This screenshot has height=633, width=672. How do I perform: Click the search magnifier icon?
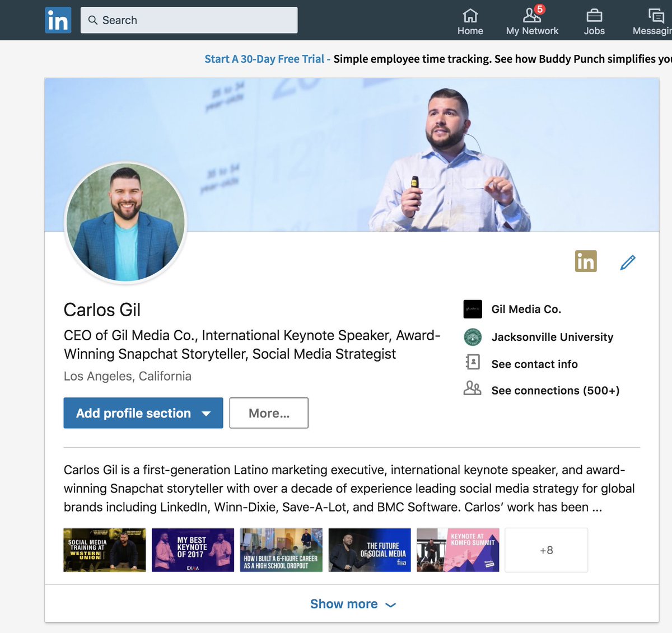[93, 20]
